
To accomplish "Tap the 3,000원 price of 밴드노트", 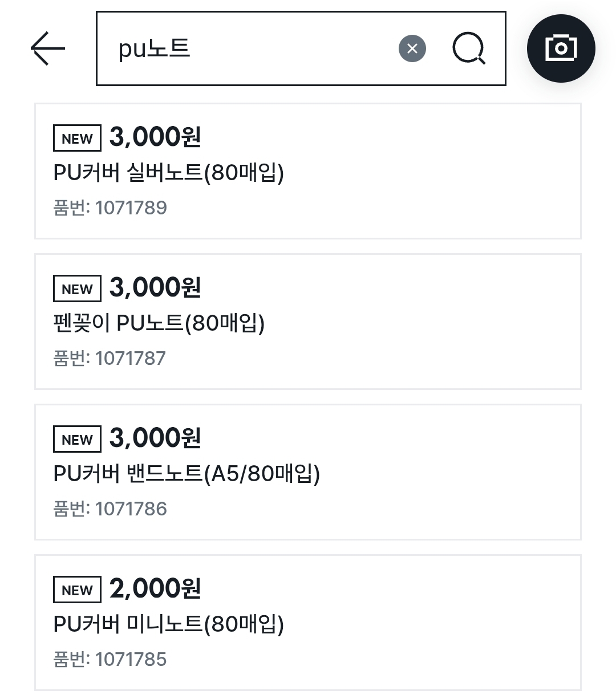I will [x=155, y=438].
